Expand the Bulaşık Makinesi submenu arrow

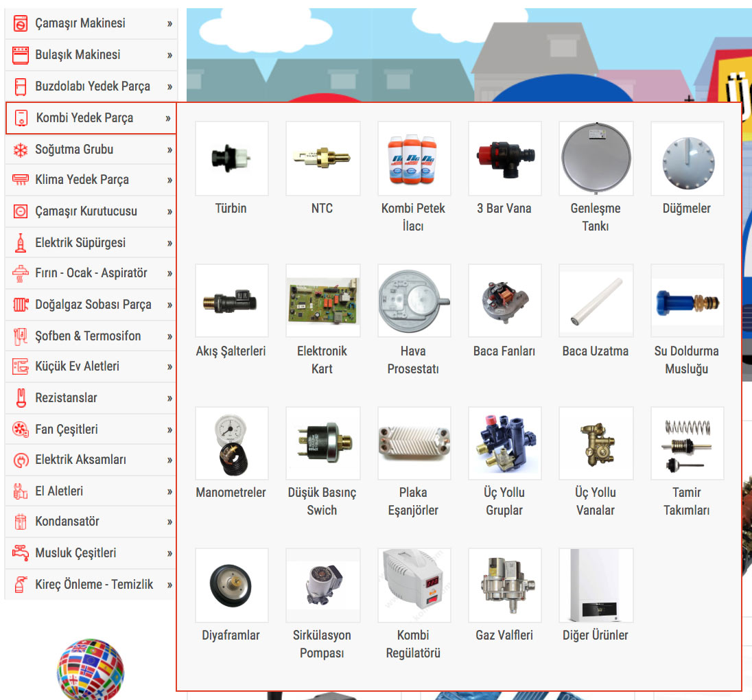pyautogui.click(x=169, y=55)
